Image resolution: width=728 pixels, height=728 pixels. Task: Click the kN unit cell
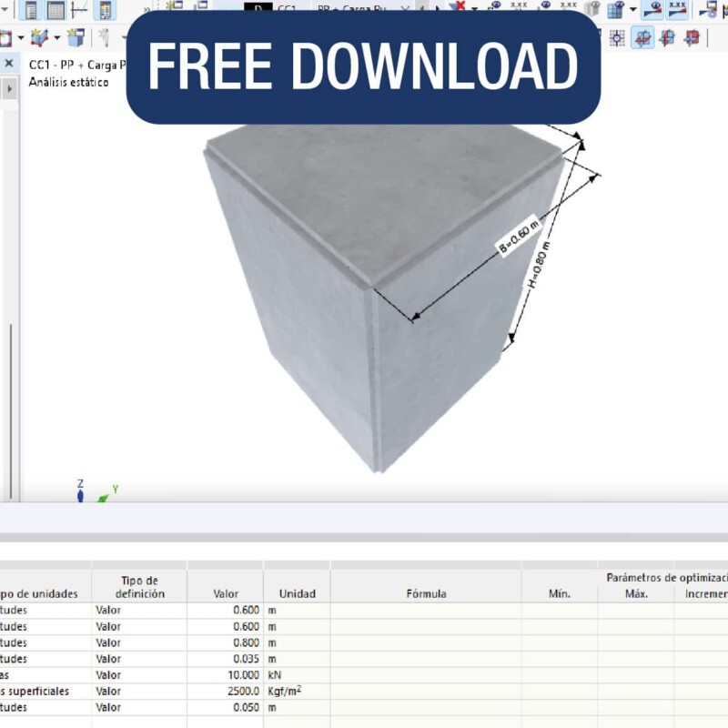tap(298, 675)
